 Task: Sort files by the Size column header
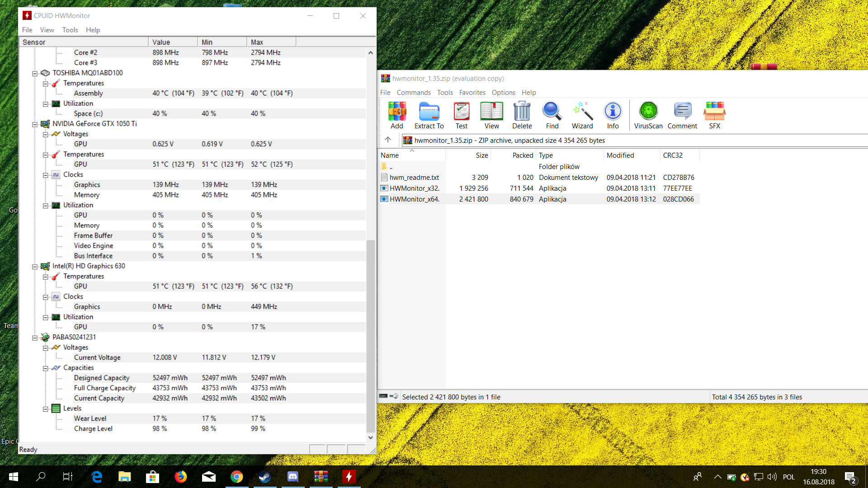[481, 155]
